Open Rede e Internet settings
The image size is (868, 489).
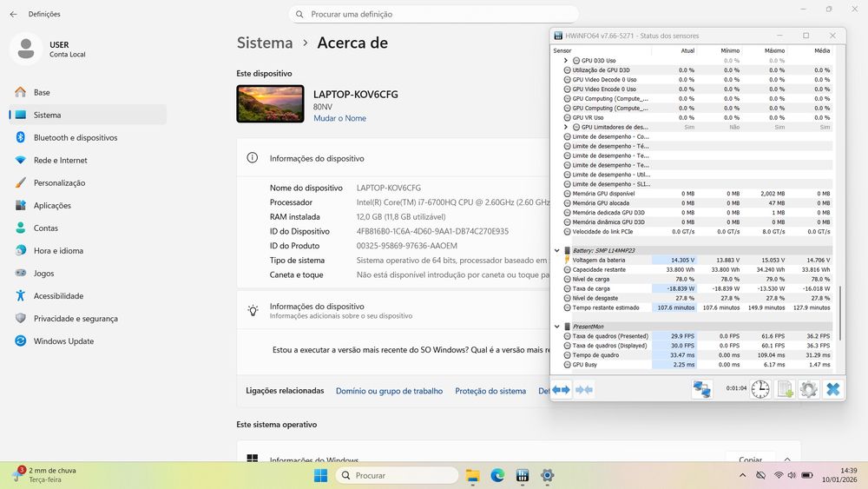point(88,160)
